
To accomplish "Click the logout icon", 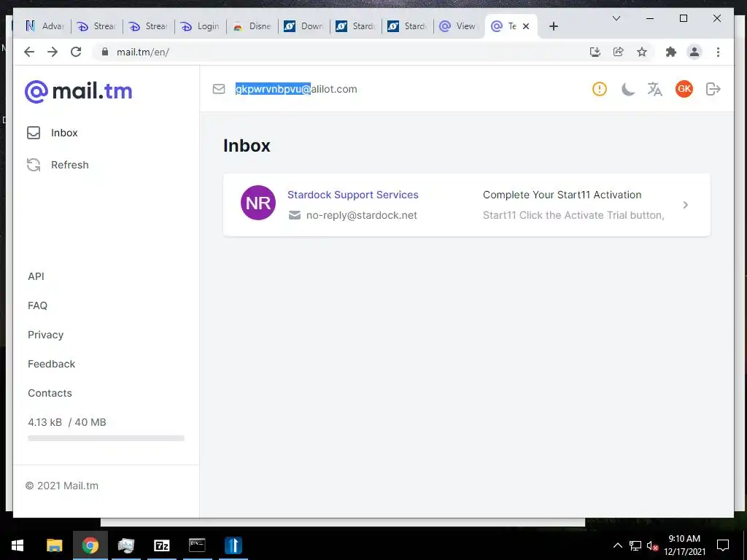I will (x=713, y=89).
